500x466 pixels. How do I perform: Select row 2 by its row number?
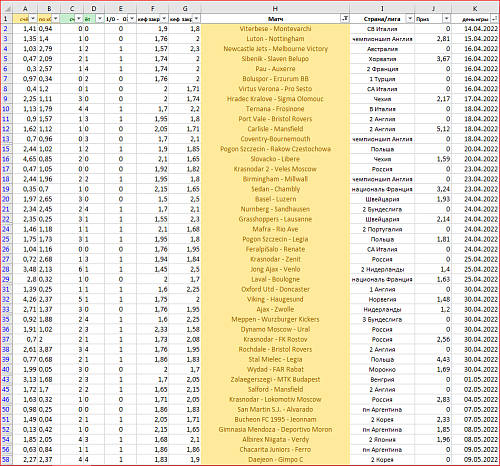[x=6, y=29]
